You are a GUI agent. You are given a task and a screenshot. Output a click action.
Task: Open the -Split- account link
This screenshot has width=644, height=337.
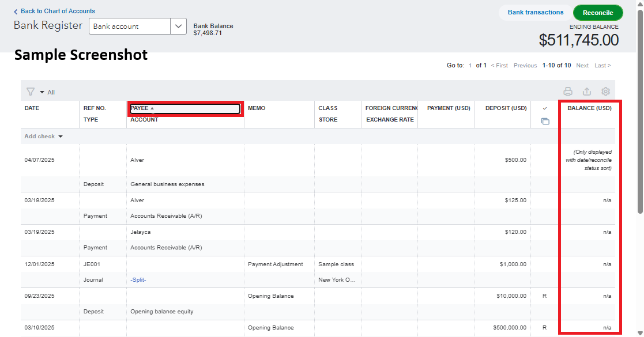138,280
